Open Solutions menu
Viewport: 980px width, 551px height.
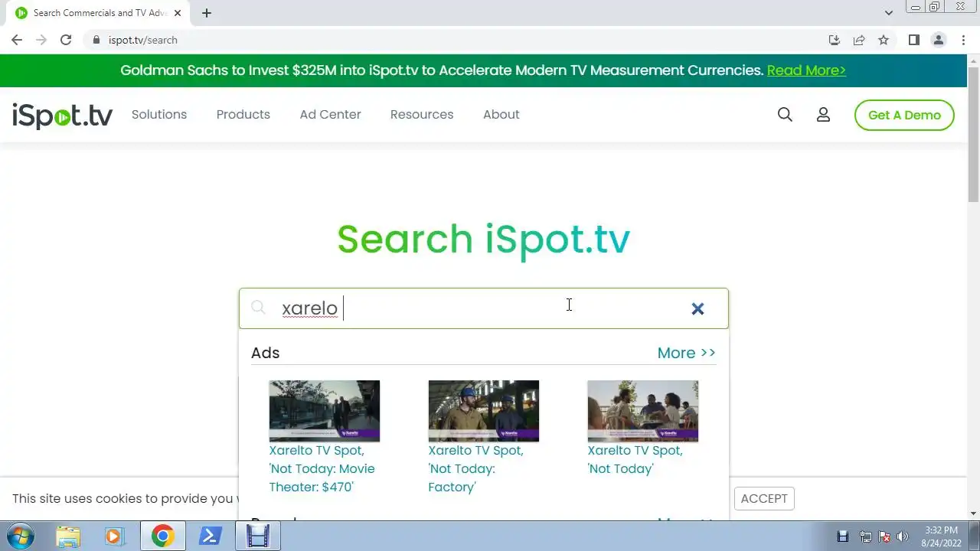[x=159, y=114]
